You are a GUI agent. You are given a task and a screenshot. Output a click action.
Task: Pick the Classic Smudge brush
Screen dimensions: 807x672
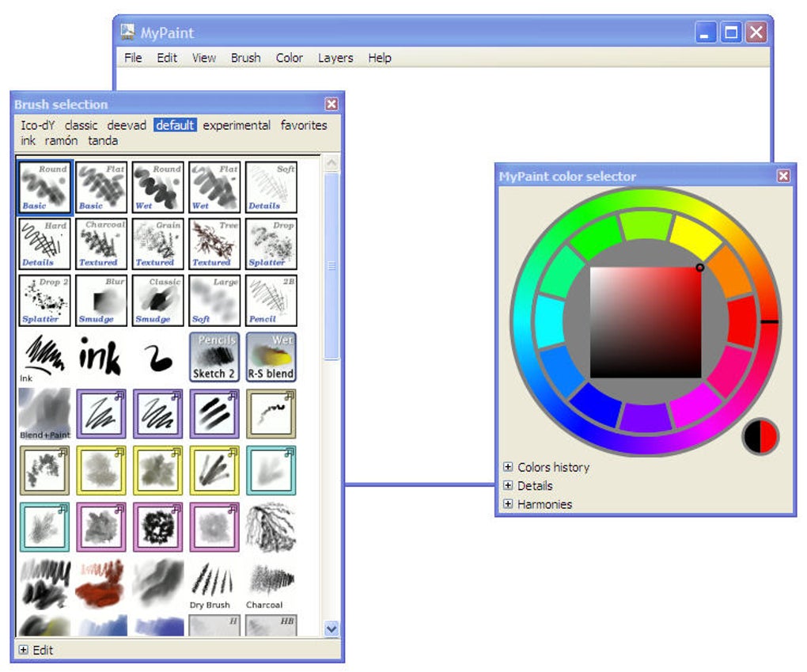click(x=158, y=300)
